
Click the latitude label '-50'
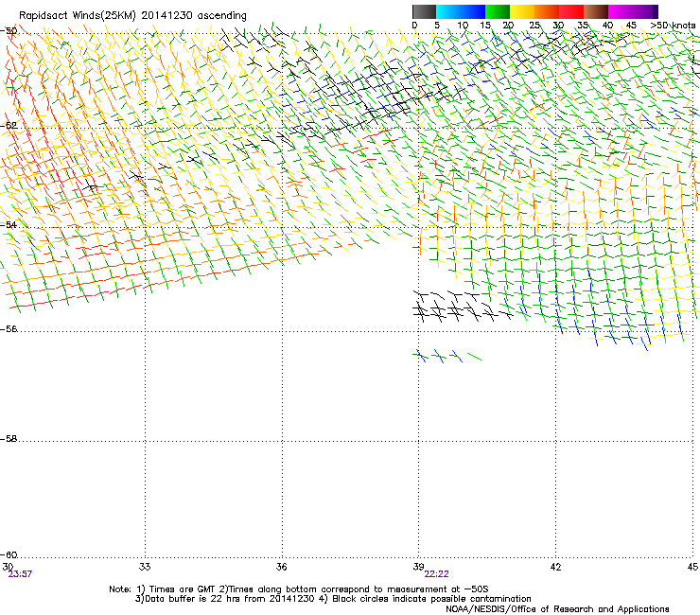tap(9, 31)
